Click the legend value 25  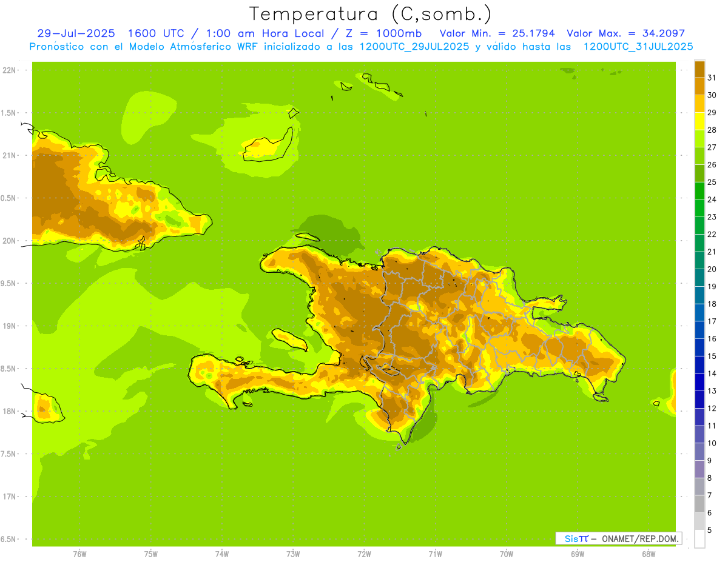[712, 182]
